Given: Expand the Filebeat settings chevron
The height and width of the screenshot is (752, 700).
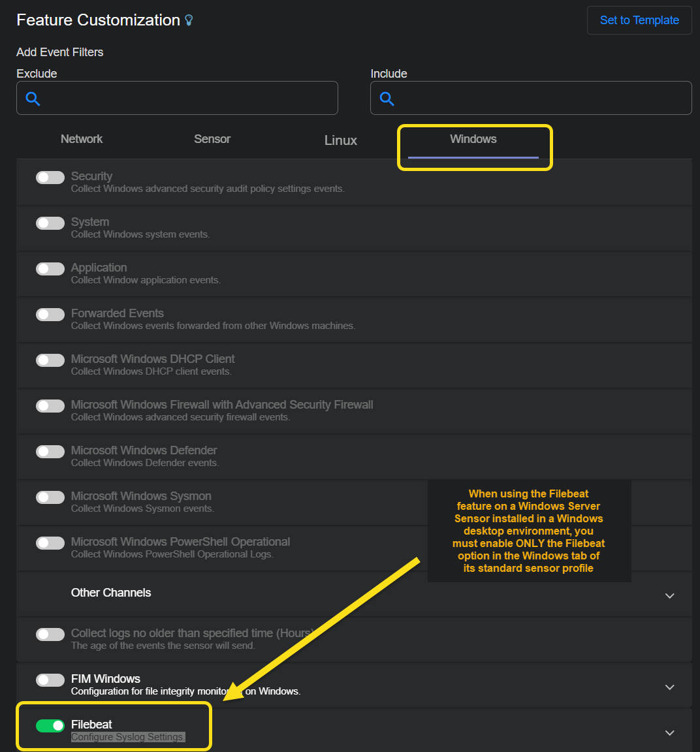Looking at the screenshot, I should pyautogui.click(x=669, y=732).
